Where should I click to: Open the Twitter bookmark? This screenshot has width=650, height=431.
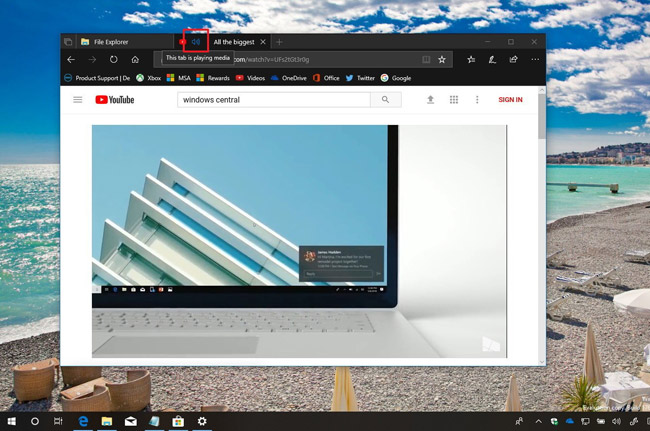[360, 78]
